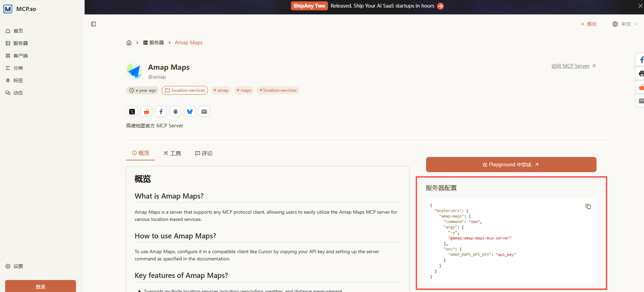Screen dimensions: 644x292
Task: Copy the server config JSON
Action: click(x=588, y=206)
